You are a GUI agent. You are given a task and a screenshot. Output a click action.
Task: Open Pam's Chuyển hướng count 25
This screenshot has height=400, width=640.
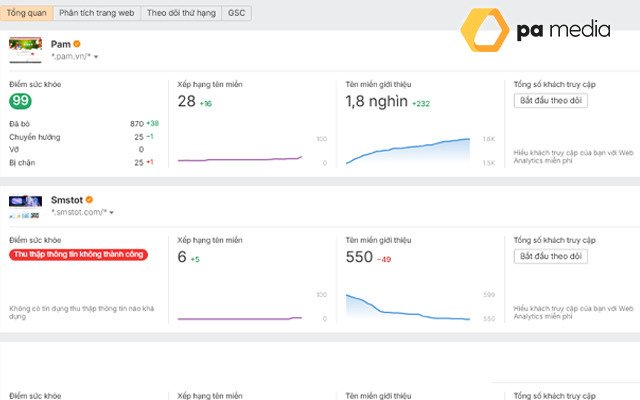click(138, 136)
